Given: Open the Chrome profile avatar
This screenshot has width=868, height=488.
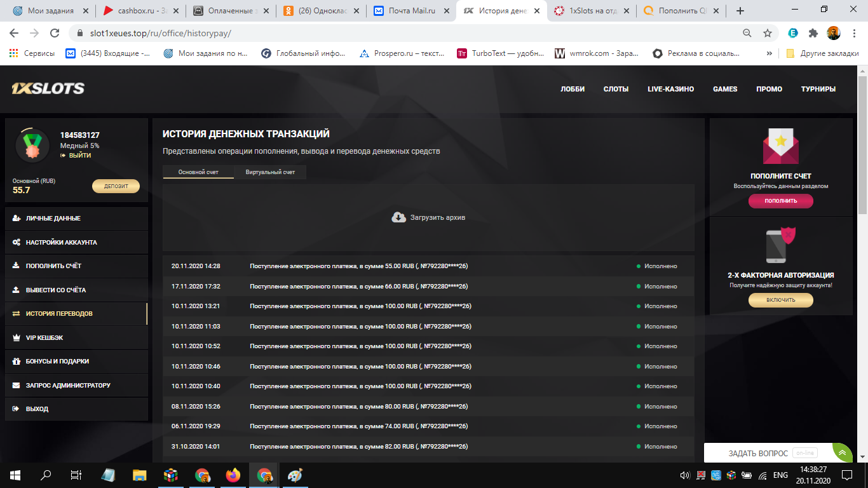Looking at the screenshot, I should [x=834, y=33].
